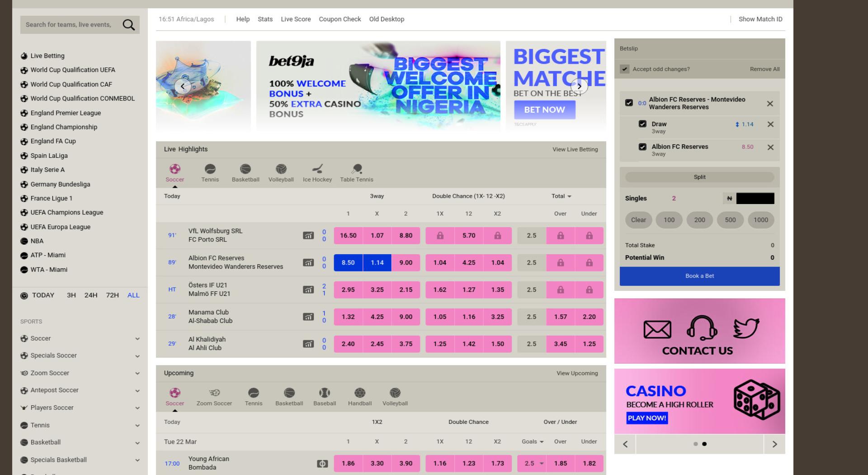Remove Albion FC Reserves 8.50 selection
The image size is (868, 475).
click(x=770, y=147)
